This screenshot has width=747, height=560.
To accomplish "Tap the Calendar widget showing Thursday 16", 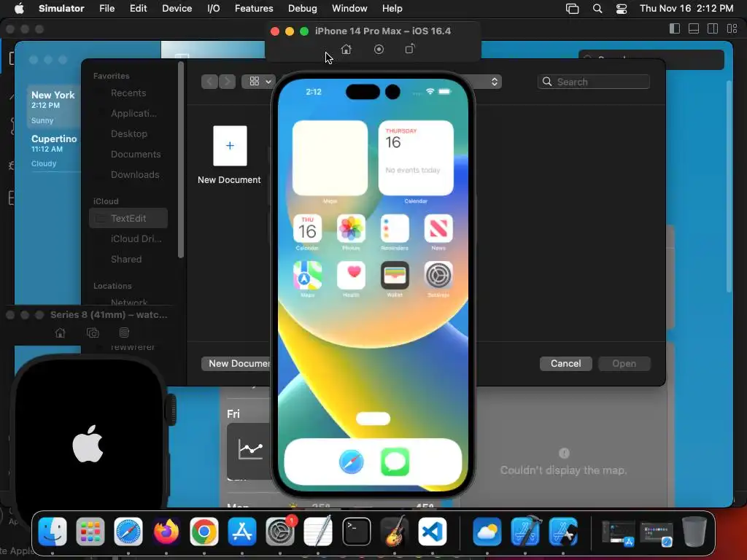I will (x=416, y=157).
